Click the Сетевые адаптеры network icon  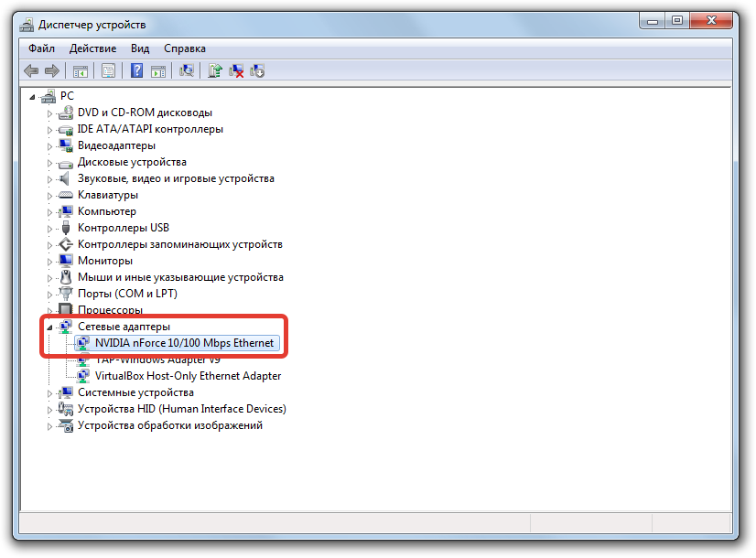[66, 327]
